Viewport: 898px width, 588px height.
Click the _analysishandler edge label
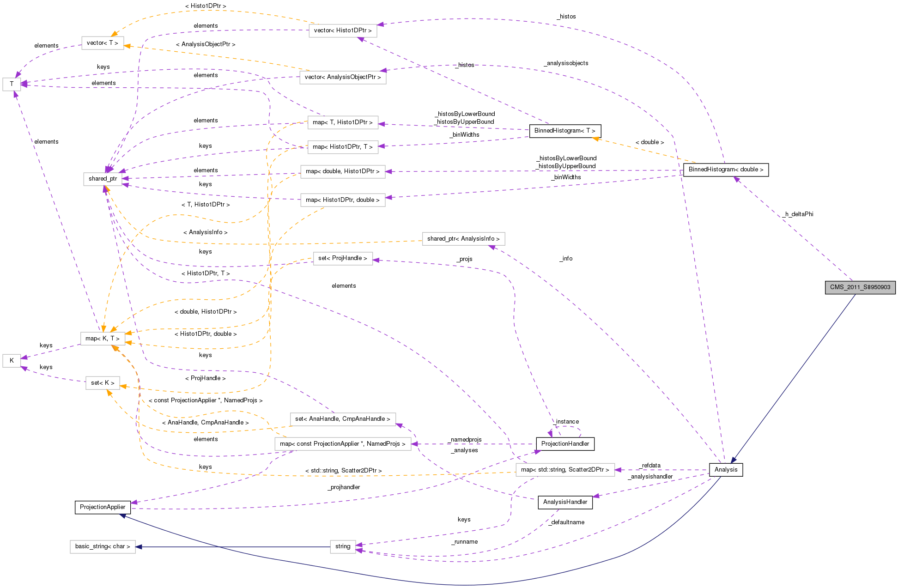[x=650, y=477]
